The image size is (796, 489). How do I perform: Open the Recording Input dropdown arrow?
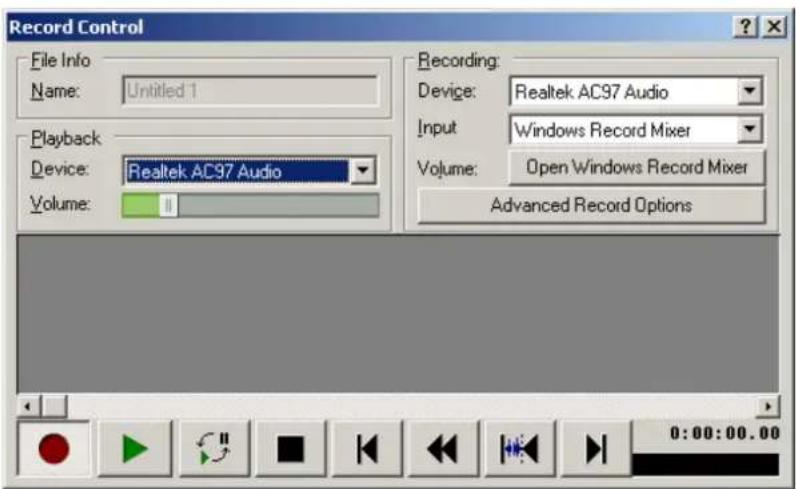(749, 129)
